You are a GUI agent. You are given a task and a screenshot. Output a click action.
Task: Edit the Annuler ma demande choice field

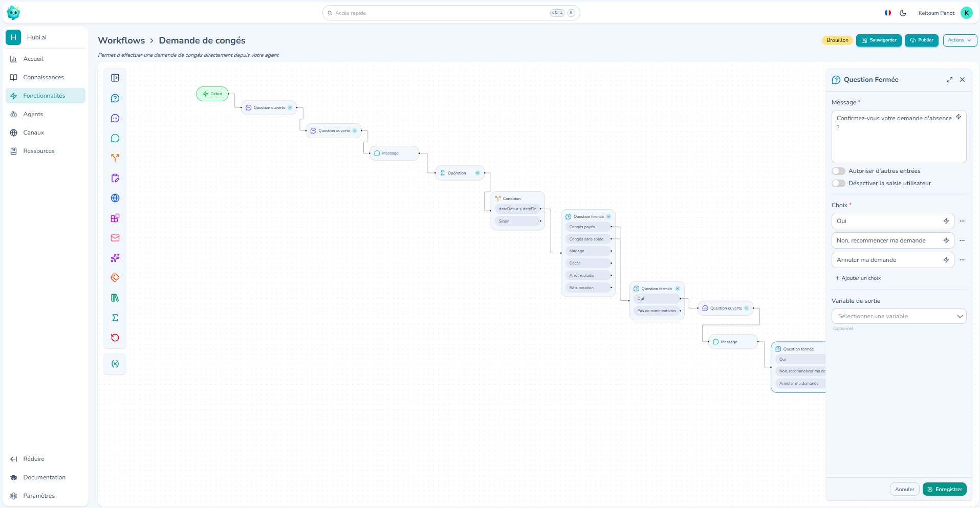[892, 260]
